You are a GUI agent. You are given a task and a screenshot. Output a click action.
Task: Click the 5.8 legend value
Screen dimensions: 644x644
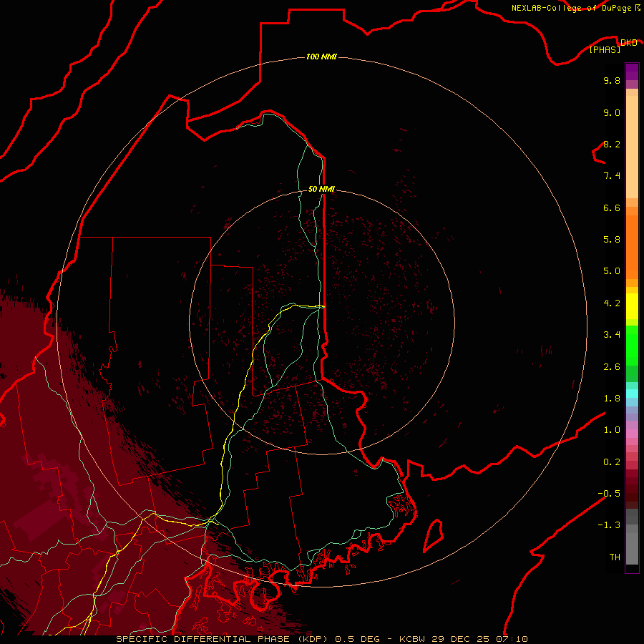tap(612, 240)
